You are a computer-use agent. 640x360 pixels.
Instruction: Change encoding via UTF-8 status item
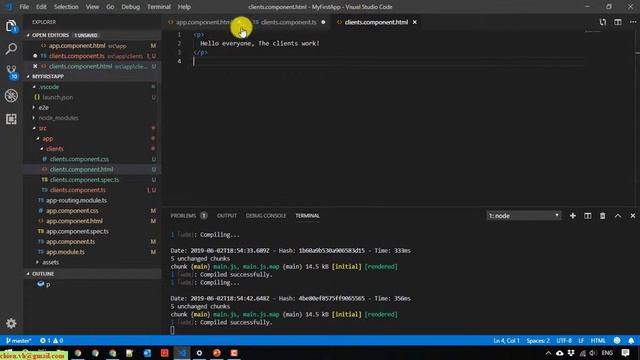(x=564, y=340)
